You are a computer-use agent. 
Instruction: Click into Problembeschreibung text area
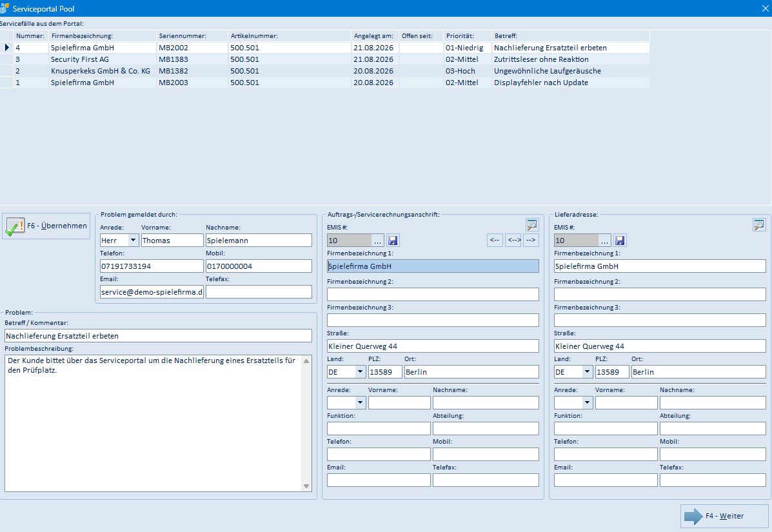click(153, 423)
